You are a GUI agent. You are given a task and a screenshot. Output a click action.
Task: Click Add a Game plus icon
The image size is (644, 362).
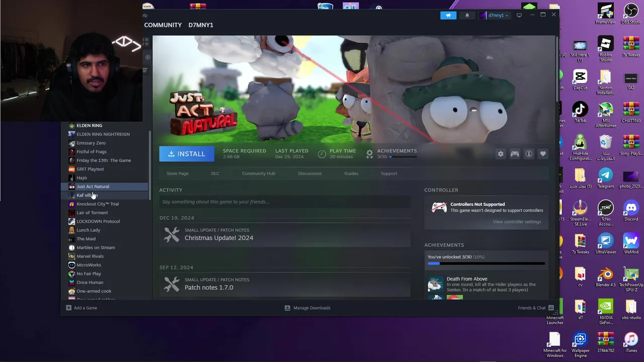click(x=69, y=308)
